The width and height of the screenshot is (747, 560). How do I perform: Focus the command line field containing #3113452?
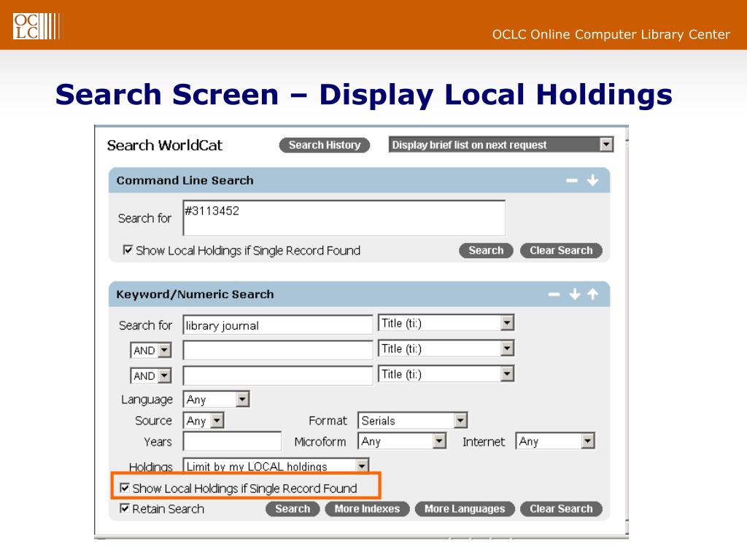click(344, 217)
